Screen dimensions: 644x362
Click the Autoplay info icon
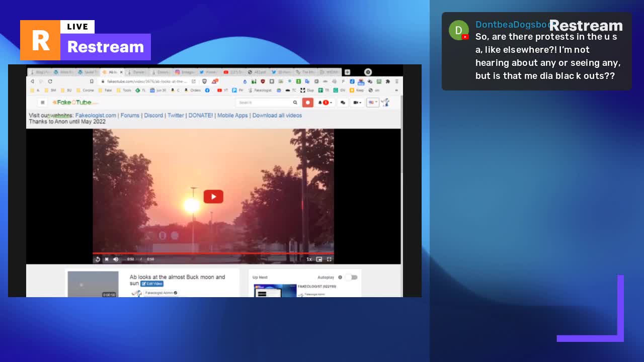(340, 277)
